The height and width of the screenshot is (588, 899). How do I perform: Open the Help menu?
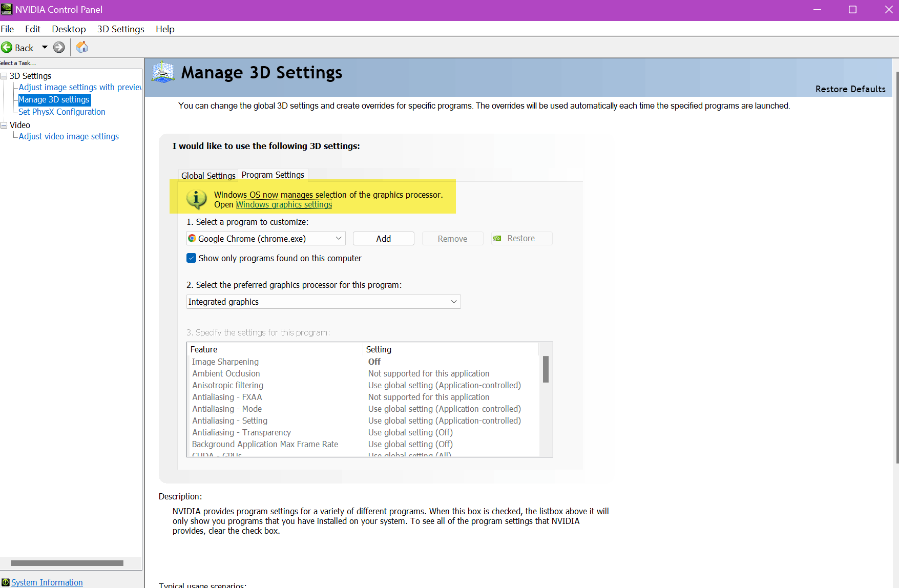click(165, 29)
